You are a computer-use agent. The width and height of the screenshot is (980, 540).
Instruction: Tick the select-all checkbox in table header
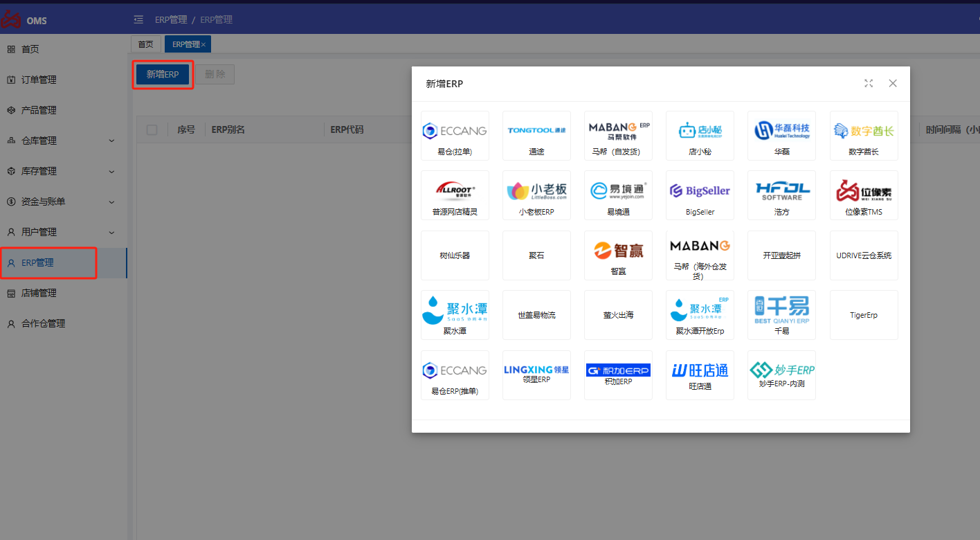[152, 129]
